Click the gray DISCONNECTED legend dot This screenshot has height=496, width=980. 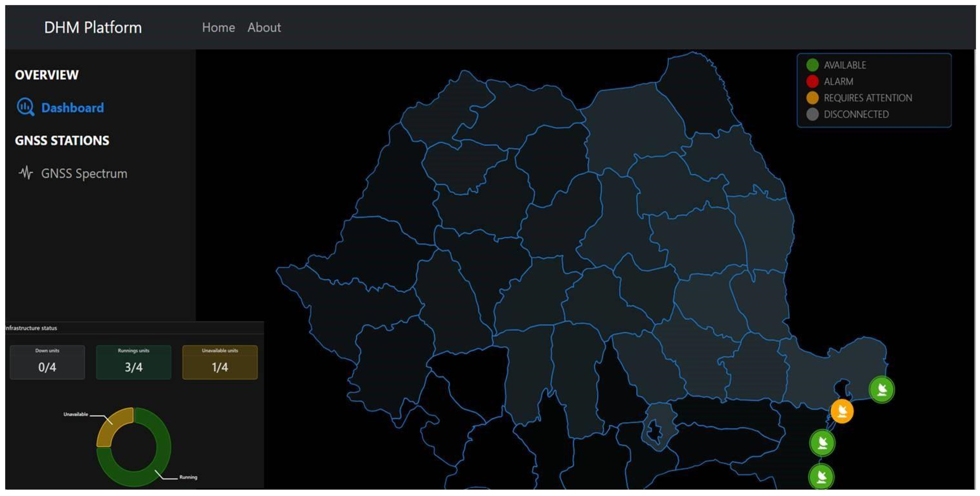[812, 114]
